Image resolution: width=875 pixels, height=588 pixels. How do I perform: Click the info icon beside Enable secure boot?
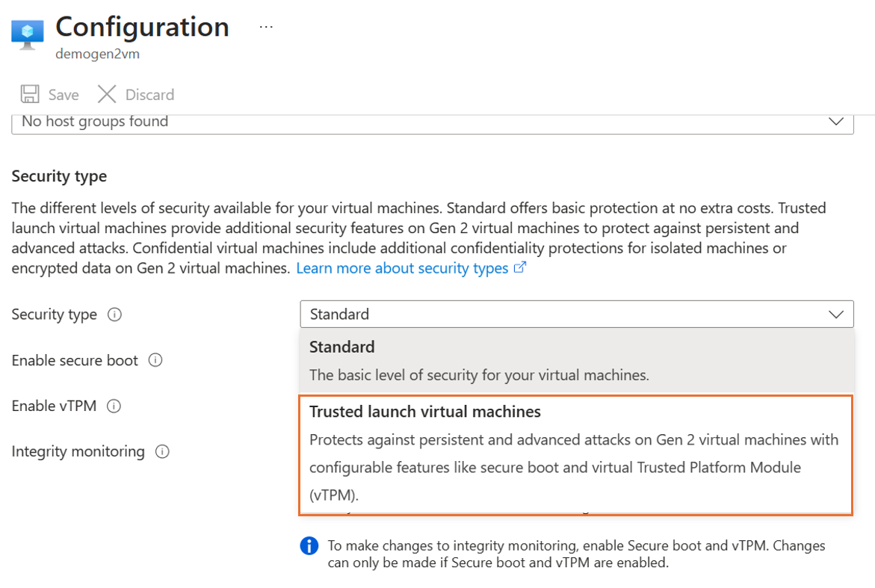click(155, 360)
